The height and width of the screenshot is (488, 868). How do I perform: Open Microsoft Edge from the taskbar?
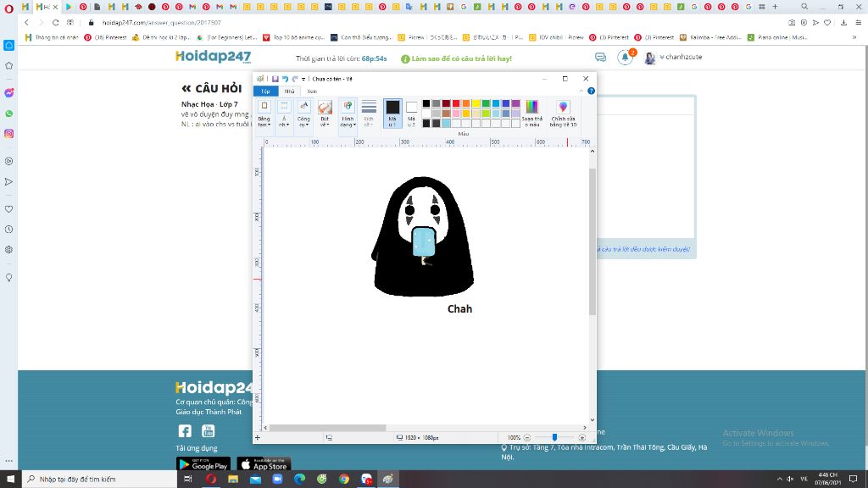click(x=299, y=480)
